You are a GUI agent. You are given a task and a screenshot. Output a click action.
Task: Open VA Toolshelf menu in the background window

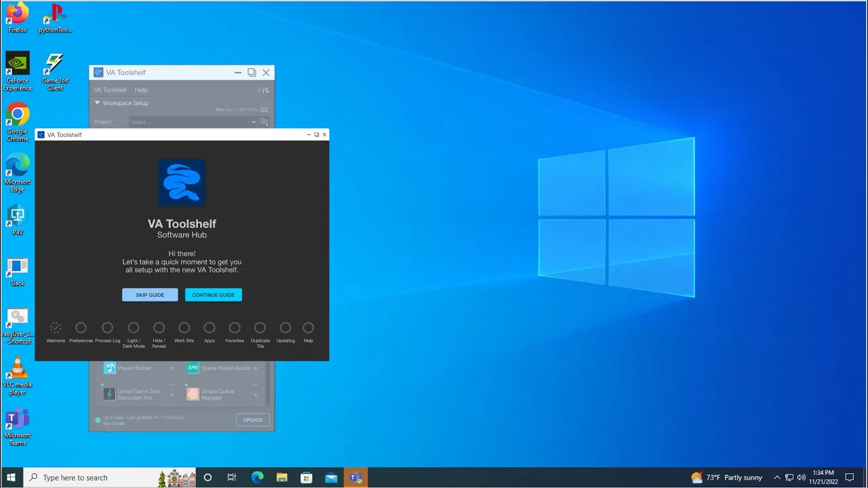(x=110, y=90)
